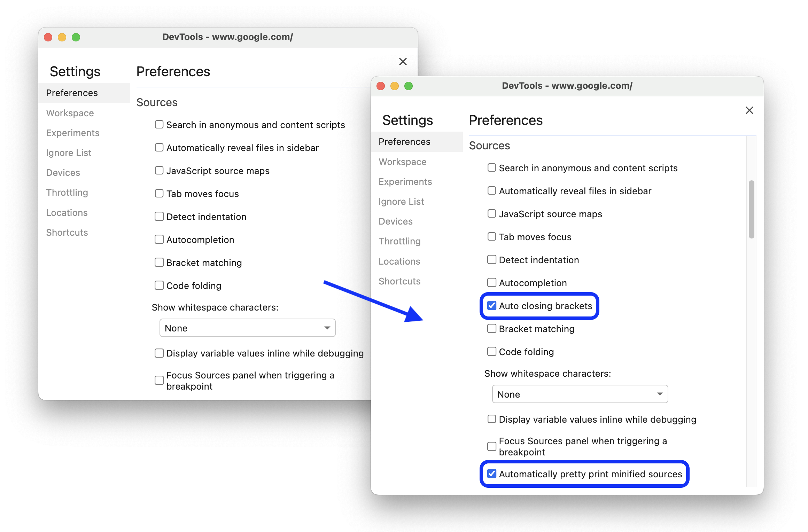Click the Shortcuts sidebar icon
This screenshot has height=532, width=808.
[400, 281]
